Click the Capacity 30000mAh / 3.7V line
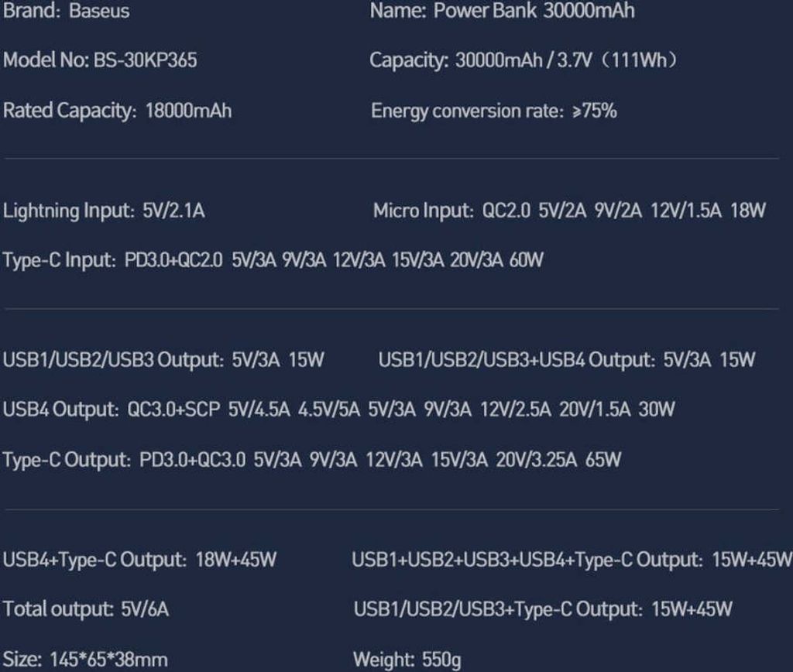The image size is (793, 672). click(x=524, y=60)
